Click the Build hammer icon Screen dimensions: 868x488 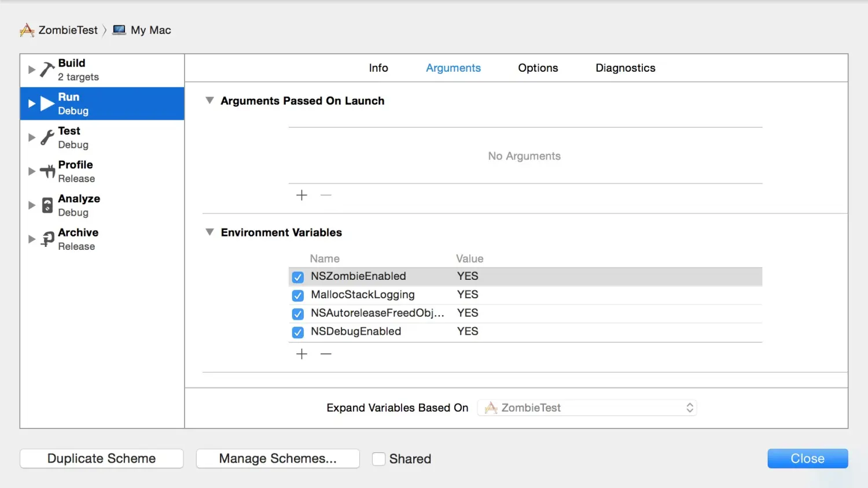tap(47, 69)
